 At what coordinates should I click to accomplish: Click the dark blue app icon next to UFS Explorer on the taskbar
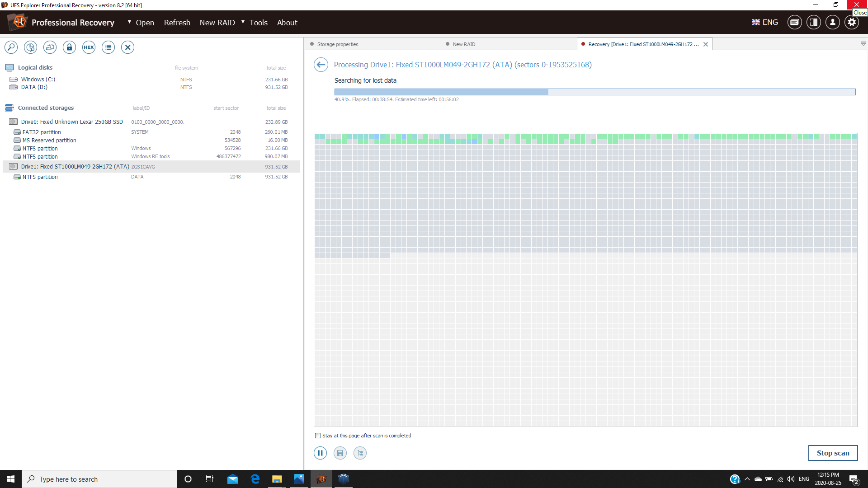[x=344, y=479]
